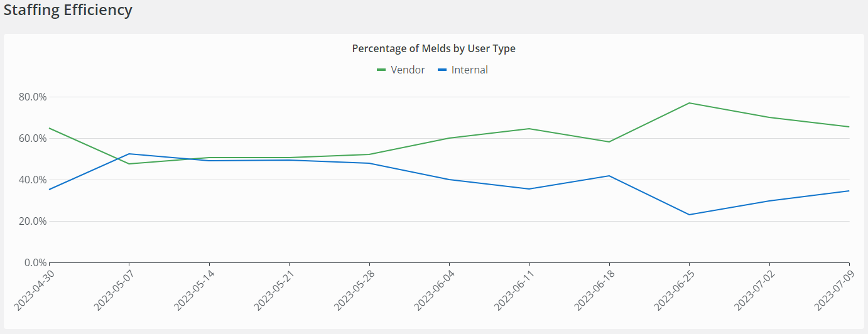Click the Staffing Efficiency section heading
The image size is (868, 334).
click(x=68, y=10)
